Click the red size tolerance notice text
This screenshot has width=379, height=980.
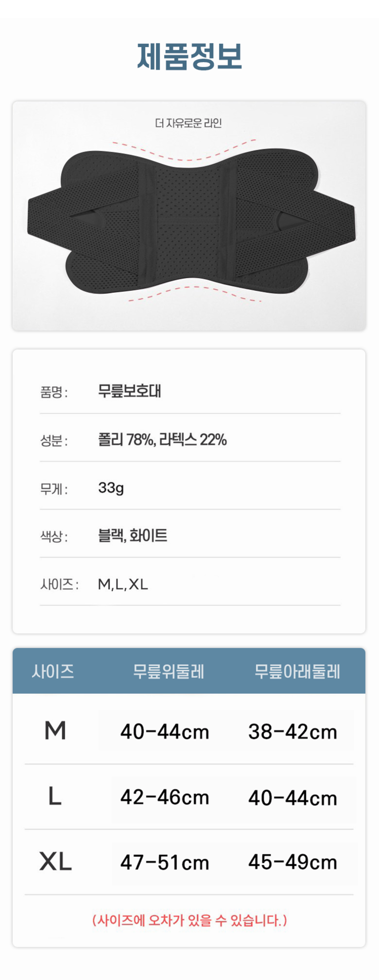(x=189, y=920)
